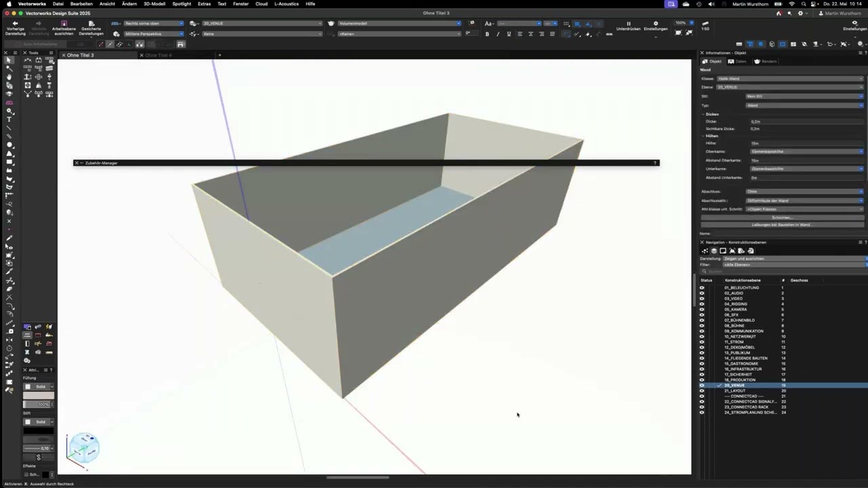Open Einstellungen gear beside Unterdrücken
This screenshot has width=868, height=488.
[x=655, y=23]
